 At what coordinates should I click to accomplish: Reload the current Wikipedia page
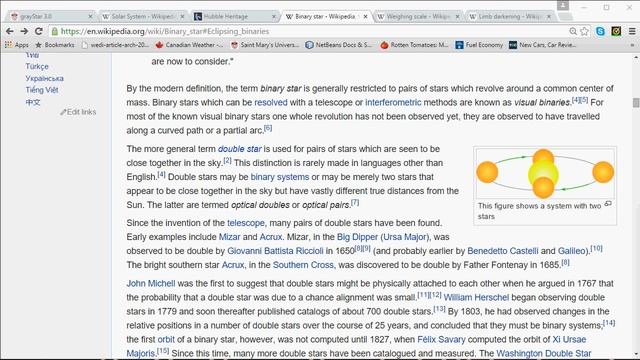pyautogui.click(x=38, y=31)
